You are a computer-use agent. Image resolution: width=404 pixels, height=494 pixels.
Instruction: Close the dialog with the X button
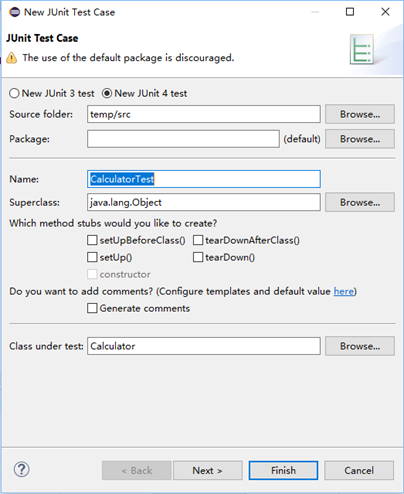point(385,12)
